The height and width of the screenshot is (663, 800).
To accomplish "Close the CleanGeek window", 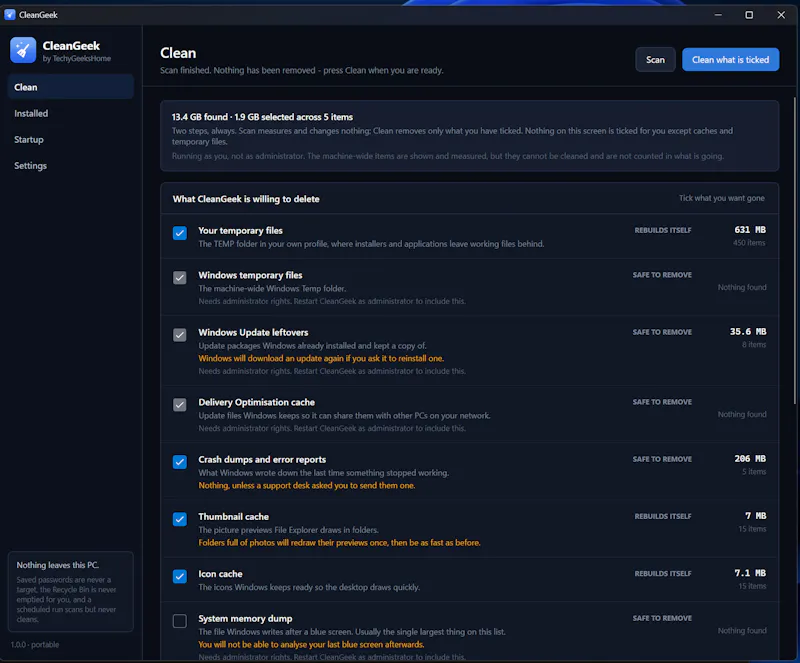I will tap(781, 15).
